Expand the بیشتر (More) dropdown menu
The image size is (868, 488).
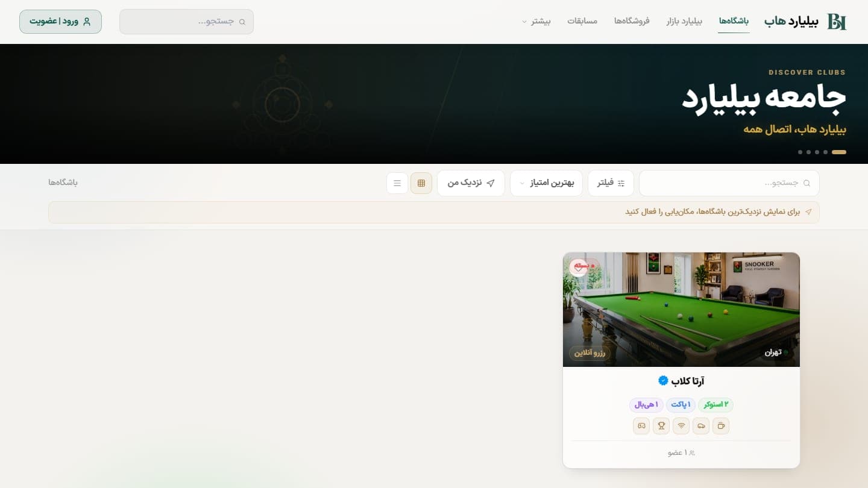click(x=536, y=21)
